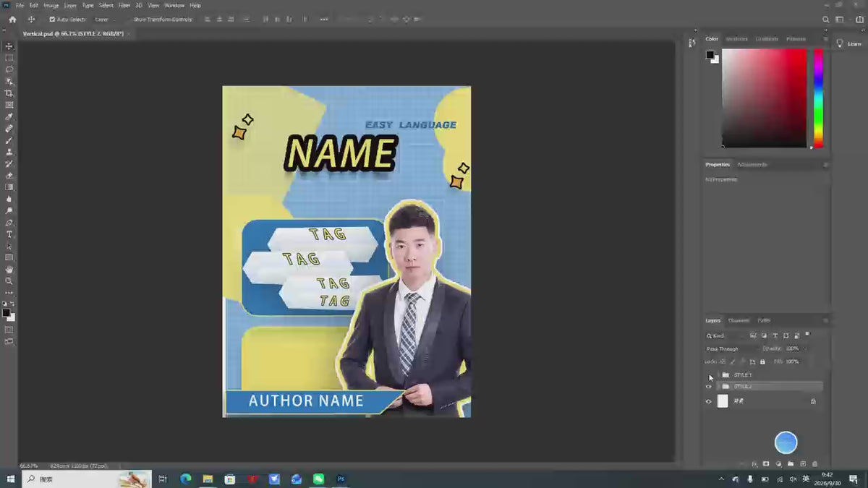Select the Path Selection tool
Viewport: 868px width, 488px height.
tap(9, 246)
